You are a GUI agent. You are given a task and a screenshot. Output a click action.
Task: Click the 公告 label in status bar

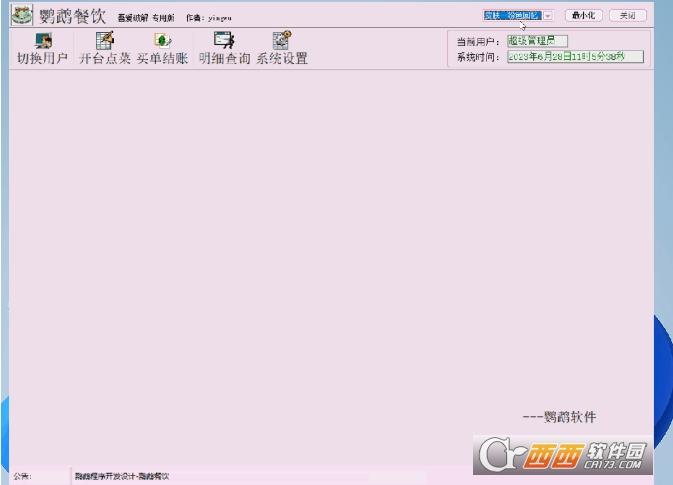22,476
